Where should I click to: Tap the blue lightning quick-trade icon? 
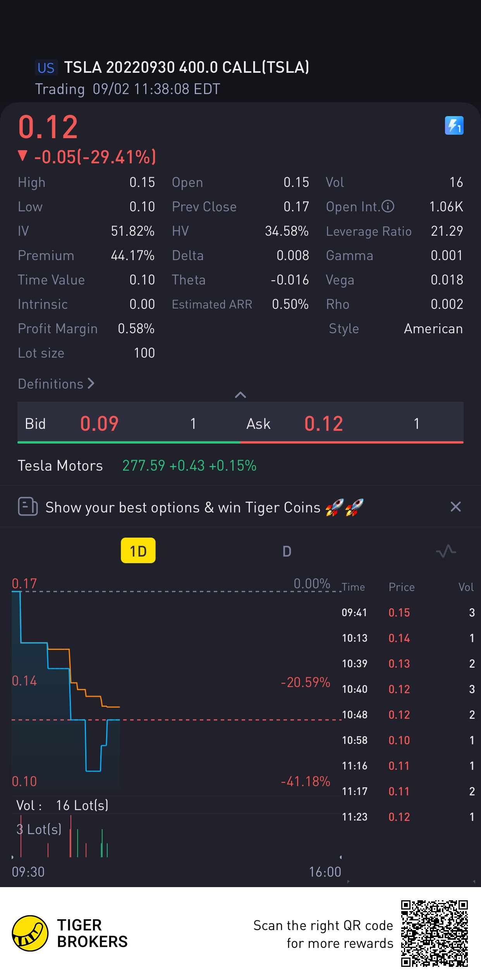pos(454,126)
